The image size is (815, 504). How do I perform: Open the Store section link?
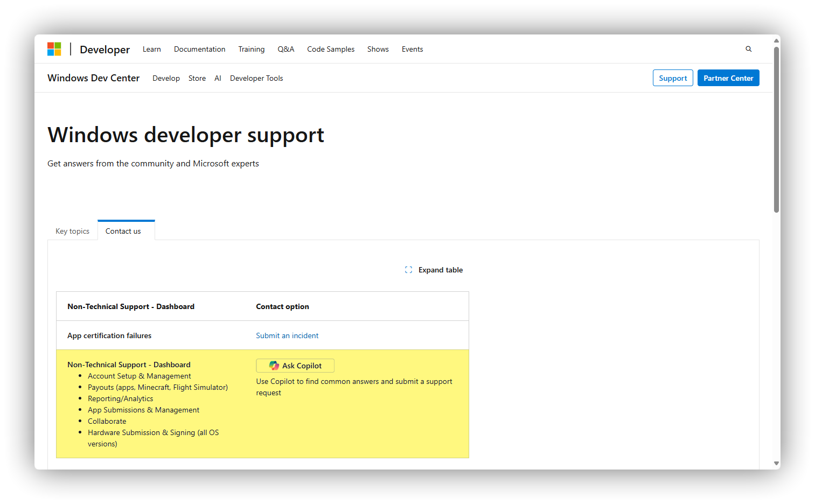(197, 78)
